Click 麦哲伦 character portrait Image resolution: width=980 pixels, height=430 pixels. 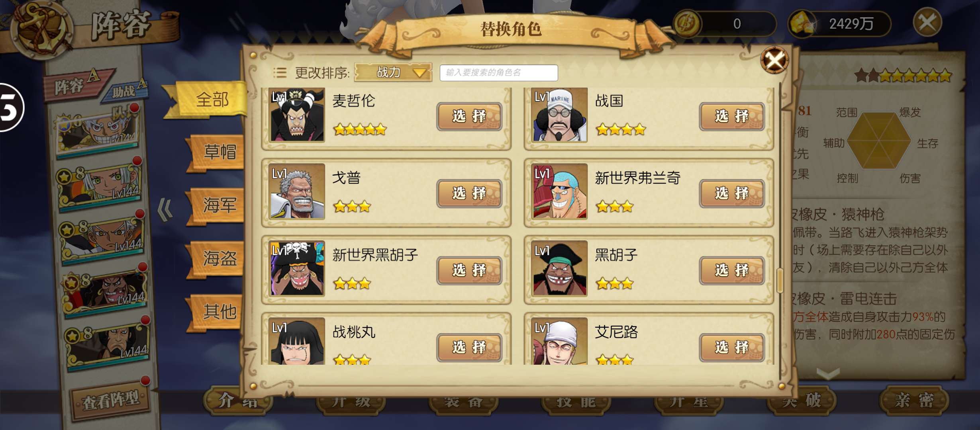pyautogui.click(x=297, y=115)
